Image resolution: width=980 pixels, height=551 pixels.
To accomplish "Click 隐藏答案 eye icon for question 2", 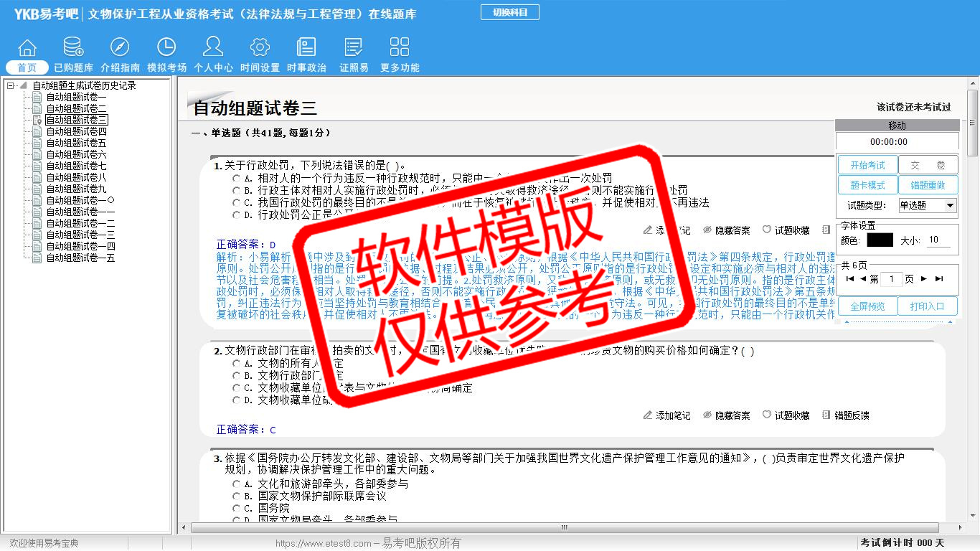I will [x=707, y=415].
